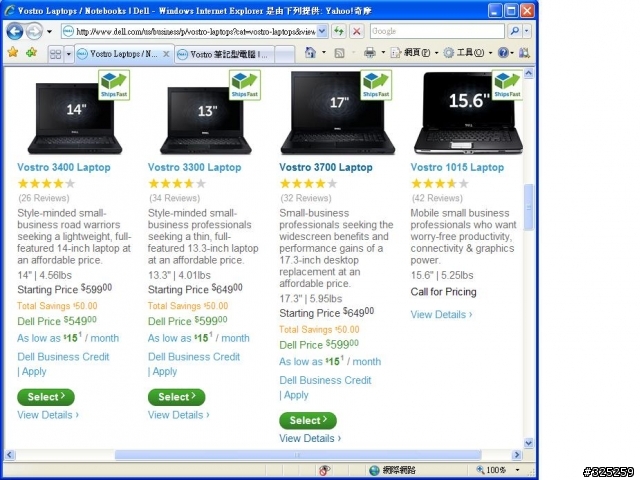Open View Details for Vostro 3300
The height and width of the screenshot is (480, 640).
pos(178,415)
